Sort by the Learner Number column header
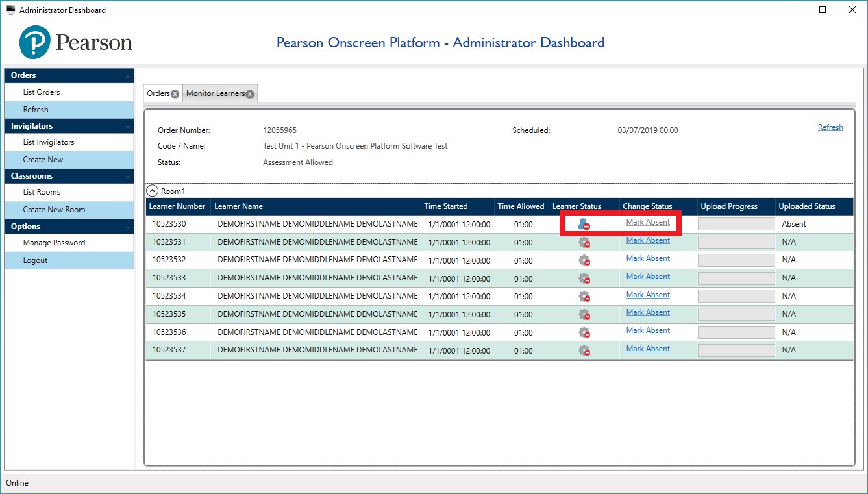 [x=177, y=206]
